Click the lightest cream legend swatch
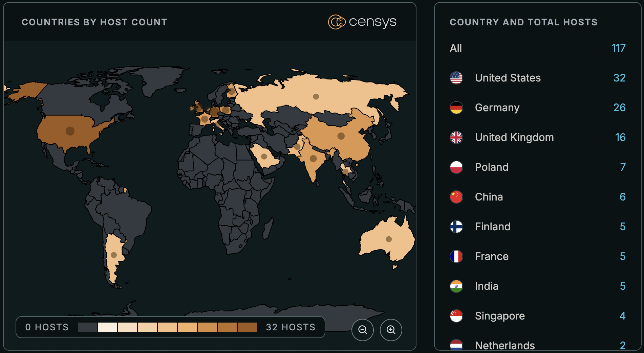This screenshot has width=644, height=353. point(108,327)
